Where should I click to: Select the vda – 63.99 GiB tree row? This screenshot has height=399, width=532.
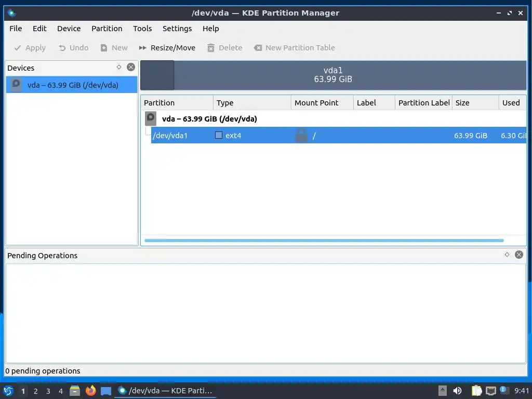point(334,119)
